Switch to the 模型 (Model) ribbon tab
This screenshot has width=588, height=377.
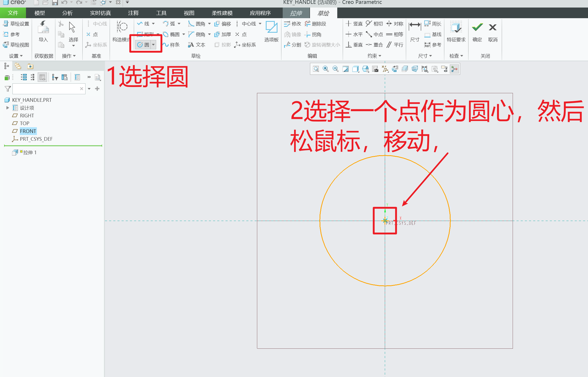(40, 13)
